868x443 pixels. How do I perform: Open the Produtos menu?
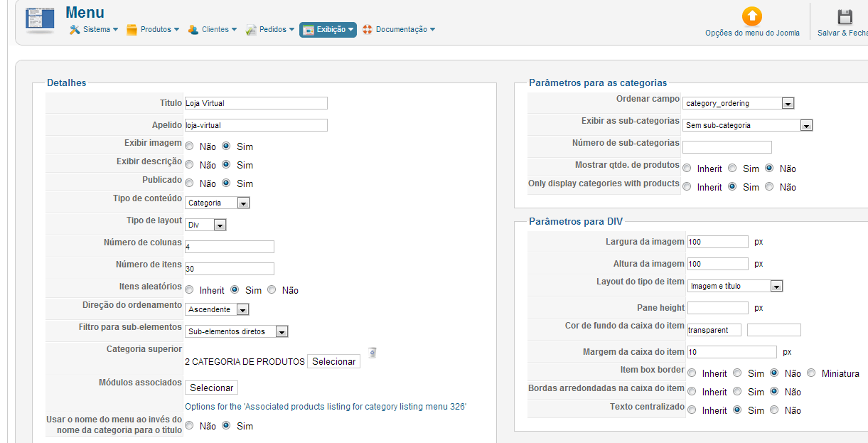pos(152,30)
